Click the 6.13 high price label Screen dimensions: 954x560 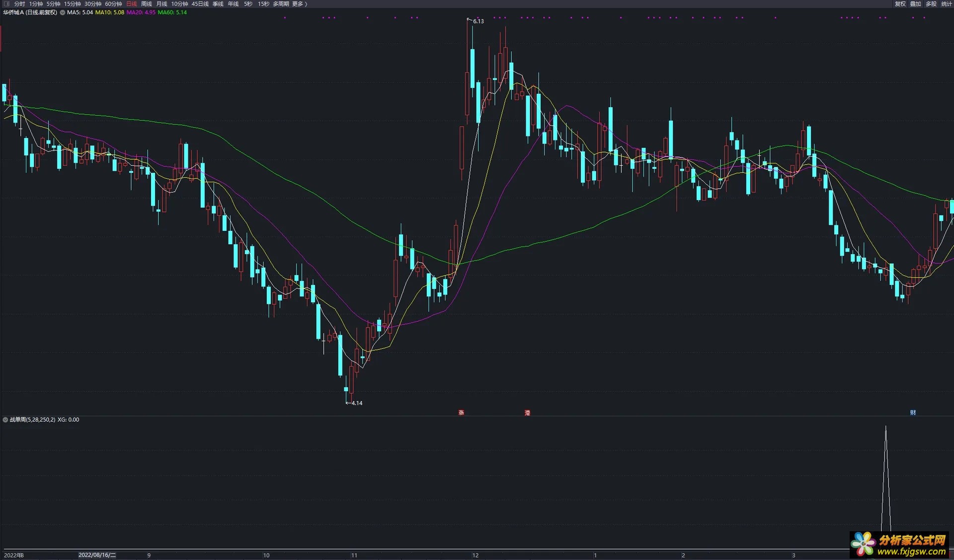coord(478,21)
